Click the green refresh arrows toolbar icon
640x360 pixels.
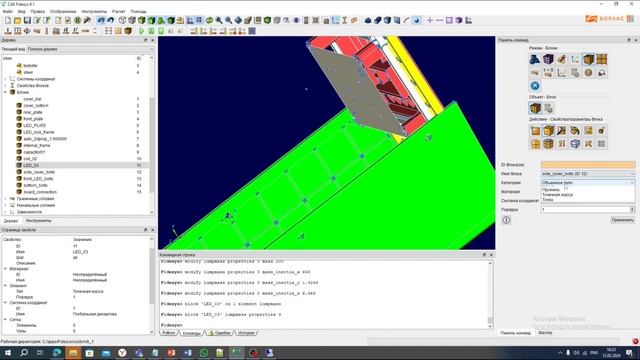[209, 20]
